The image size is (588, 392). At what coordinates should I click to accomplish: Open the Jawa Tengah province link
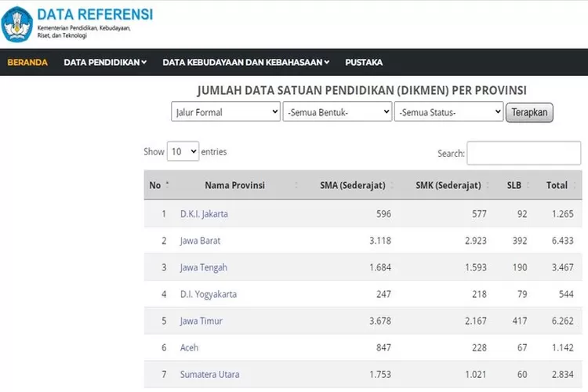(204, 267)
